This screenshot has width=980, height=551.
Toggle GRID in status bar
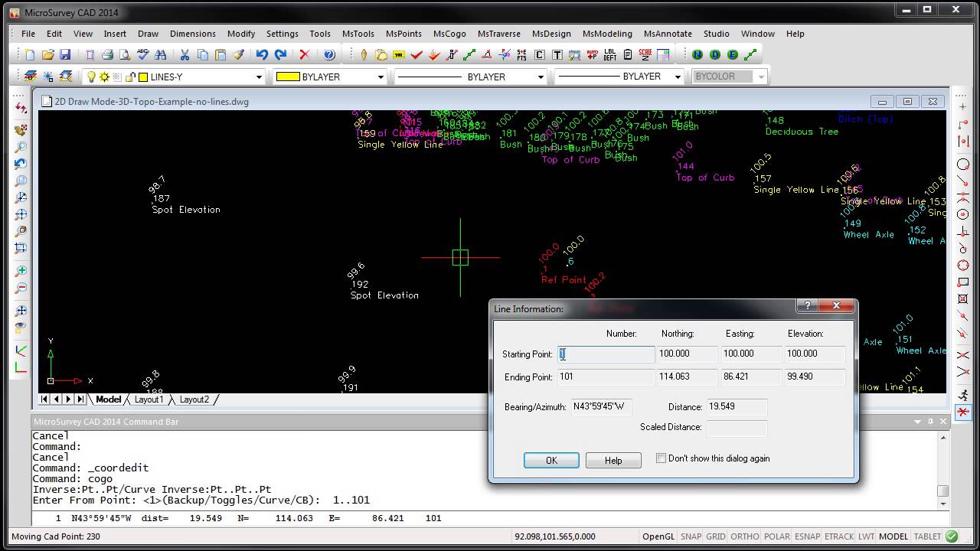716,536
